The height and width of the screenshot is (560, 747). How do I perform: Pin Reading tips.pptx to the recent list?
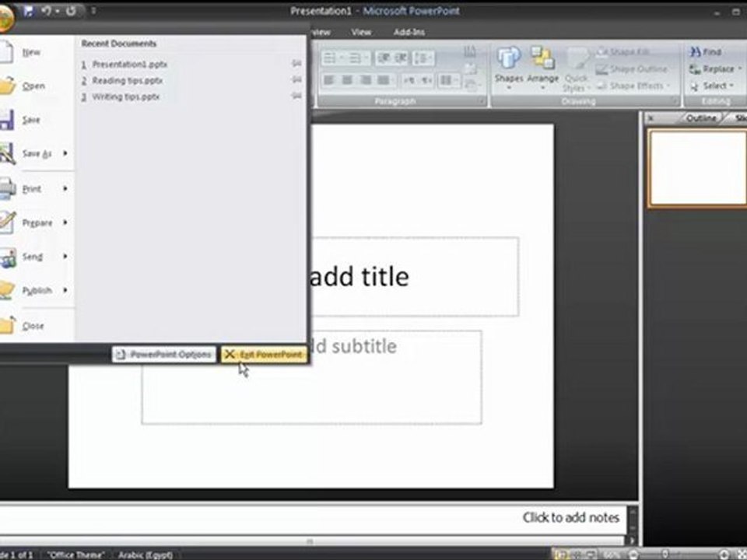tap(296, 80)
